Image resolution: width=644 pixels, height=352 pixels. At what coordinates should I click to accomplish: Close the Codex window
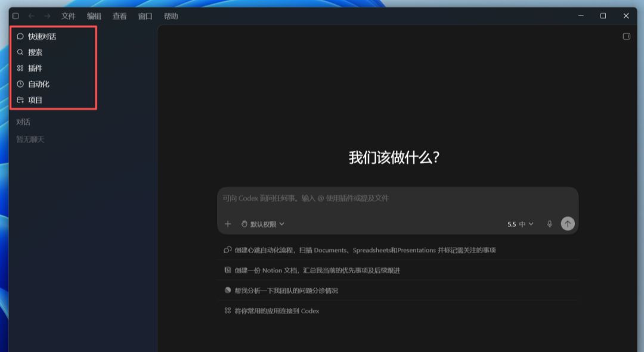(626, 16)
